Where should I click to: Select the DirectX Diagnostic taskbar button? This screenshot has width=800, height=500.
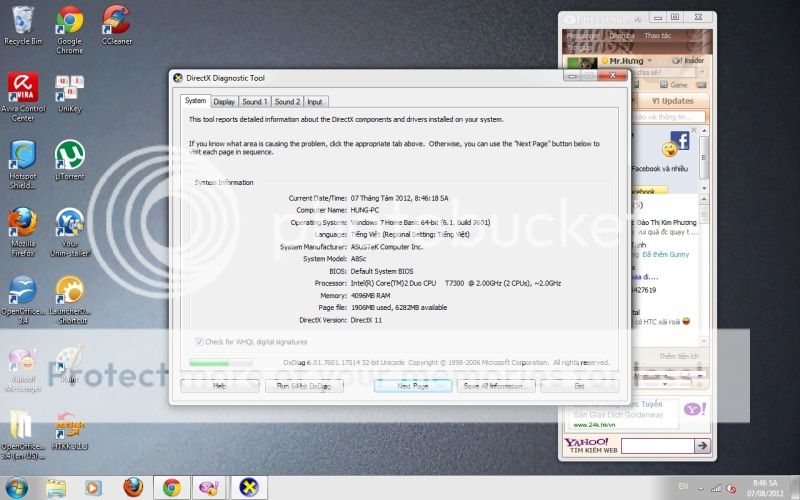pyautogui.click(x=249, y=488)
